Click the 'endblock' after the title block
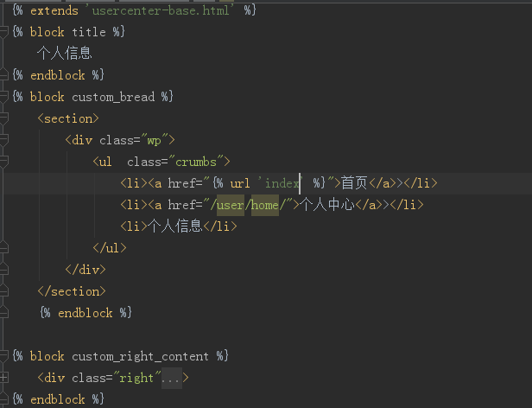The height and width of the screenshot is (408, 532). [58, 75]
